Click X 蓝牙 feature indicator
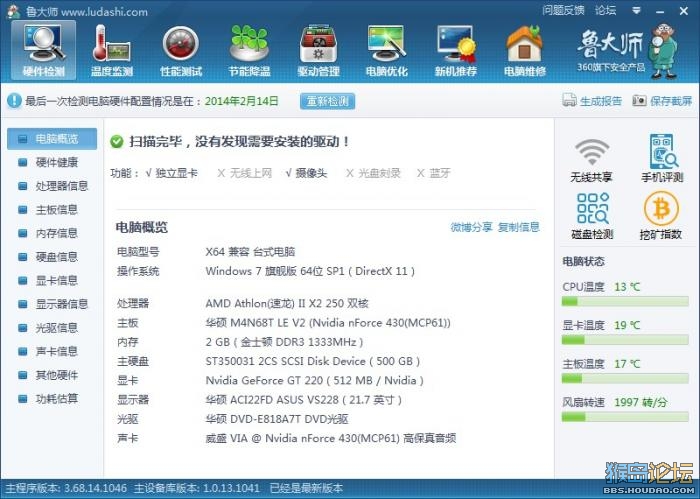 tap(433, 173)
